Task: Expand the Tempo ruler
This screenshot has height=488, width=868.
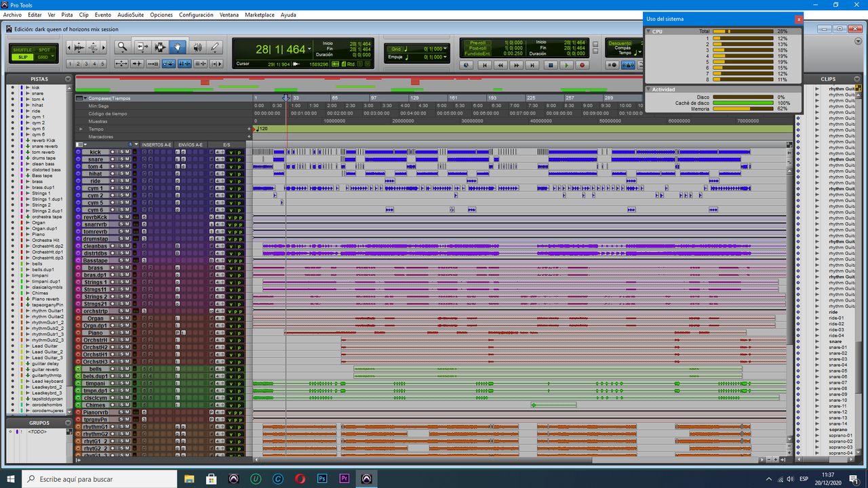Action: tap(81, 129)
